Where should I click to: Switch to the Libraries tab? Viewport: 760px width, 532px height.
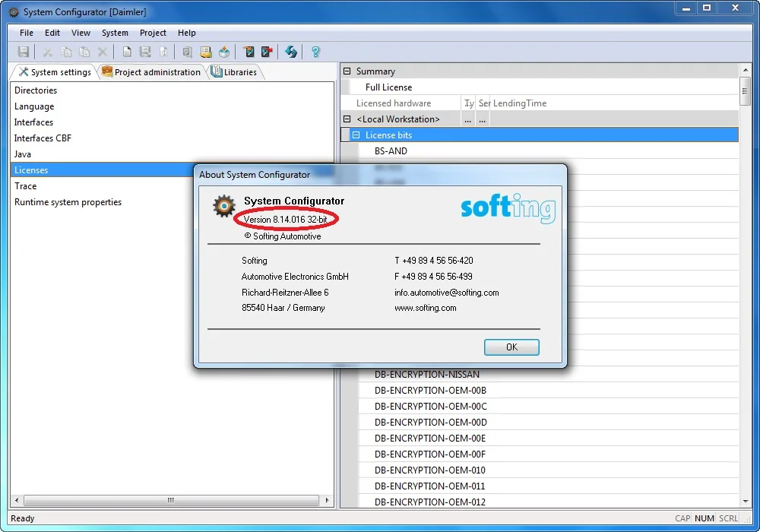tap(235, 72)
